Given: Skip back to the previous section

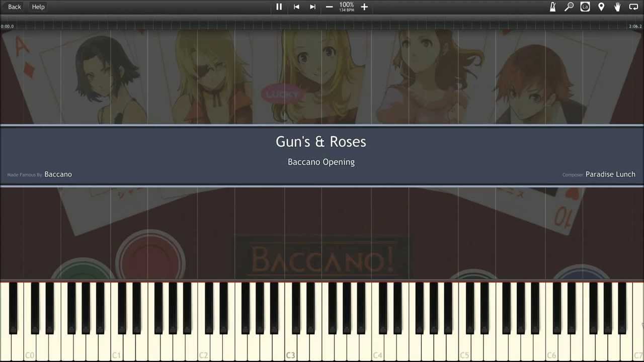Looking at the screenshot, I should coord(296,7).
